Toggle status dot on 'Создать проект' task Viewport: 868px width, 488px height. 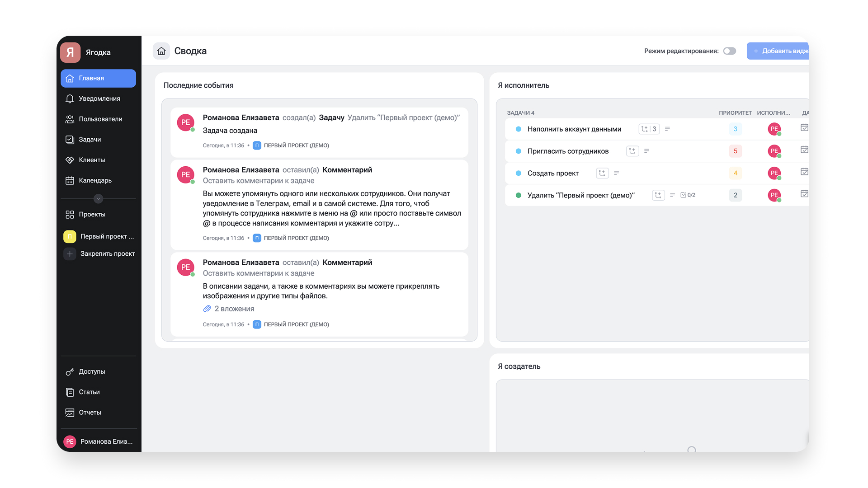point(518,173)
